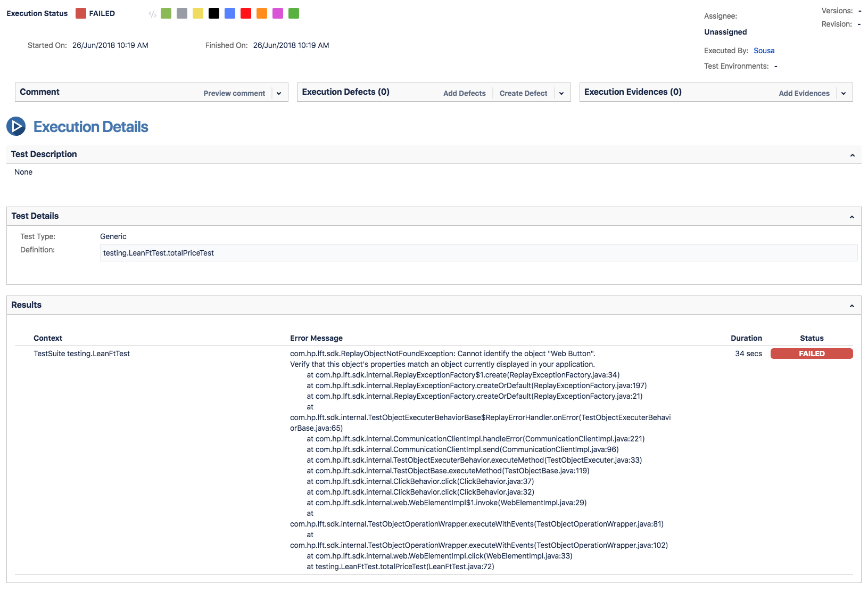Click the Versions label
868x591 pixels.
point(837,11)
